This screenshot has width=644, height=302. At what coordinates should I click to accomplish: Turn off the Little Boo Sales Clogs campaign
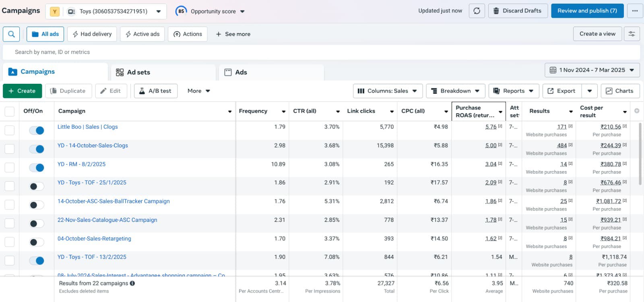pyautogui.click(x=37, y=130)
